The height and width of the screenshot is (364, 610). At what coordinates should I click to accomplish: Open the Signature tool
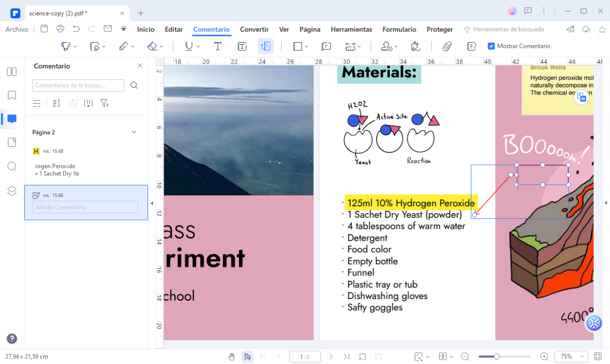415,46
